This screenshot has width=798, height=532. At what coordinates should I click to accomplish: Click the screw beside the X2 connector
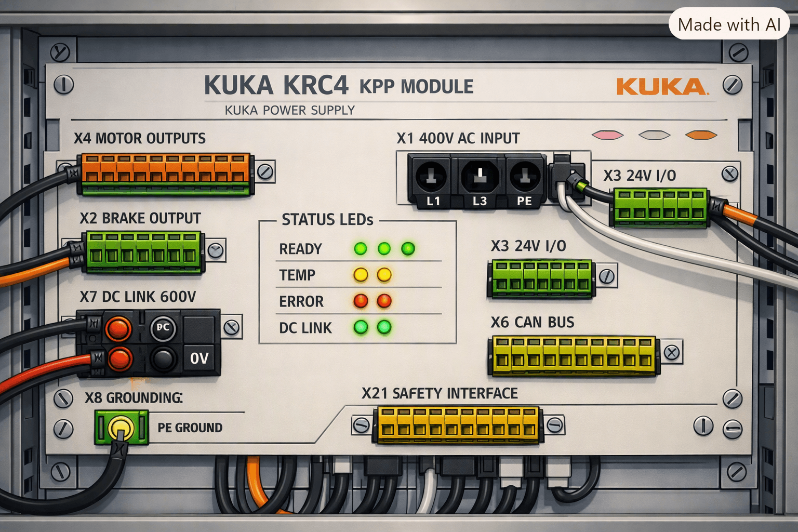216,251
